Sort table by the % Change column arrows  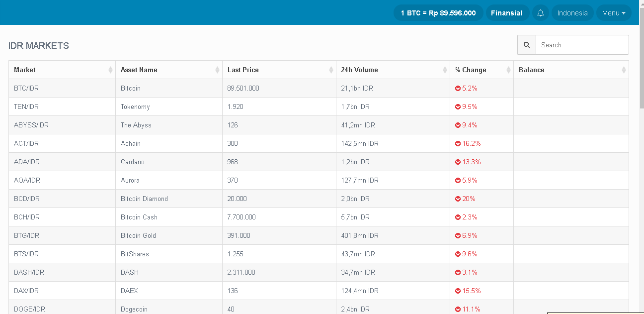tap(508, 70)
